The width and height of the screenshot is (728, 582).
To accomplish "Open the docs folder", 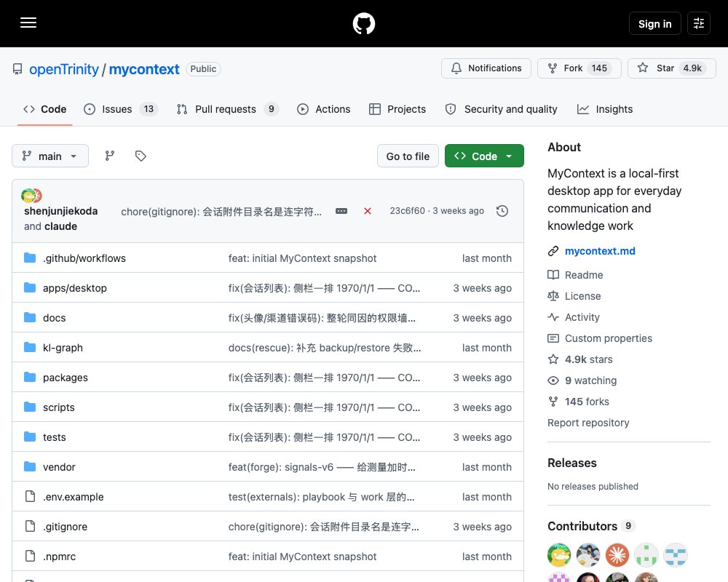I will click(x=55, y=318).
